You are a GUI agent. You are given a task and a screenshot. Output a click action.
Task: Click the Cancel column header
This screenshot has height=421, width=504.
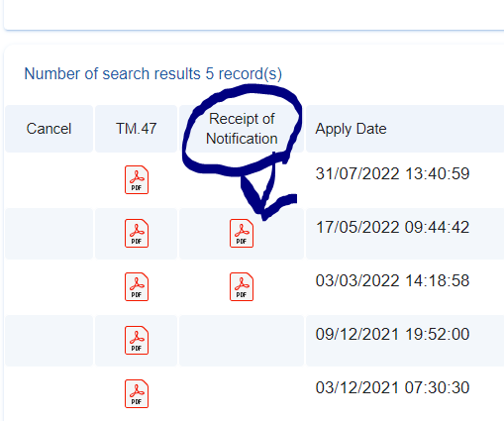49,129
